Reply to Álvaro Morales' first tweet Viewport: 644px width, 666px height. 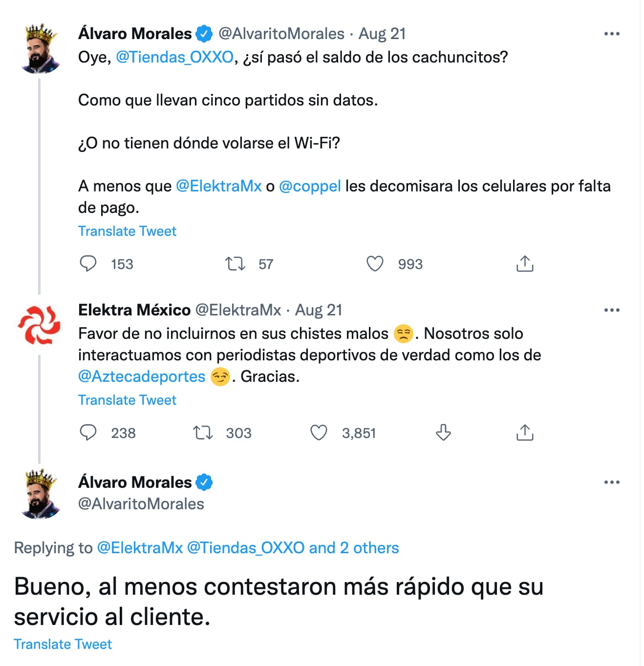pos(88,264)
